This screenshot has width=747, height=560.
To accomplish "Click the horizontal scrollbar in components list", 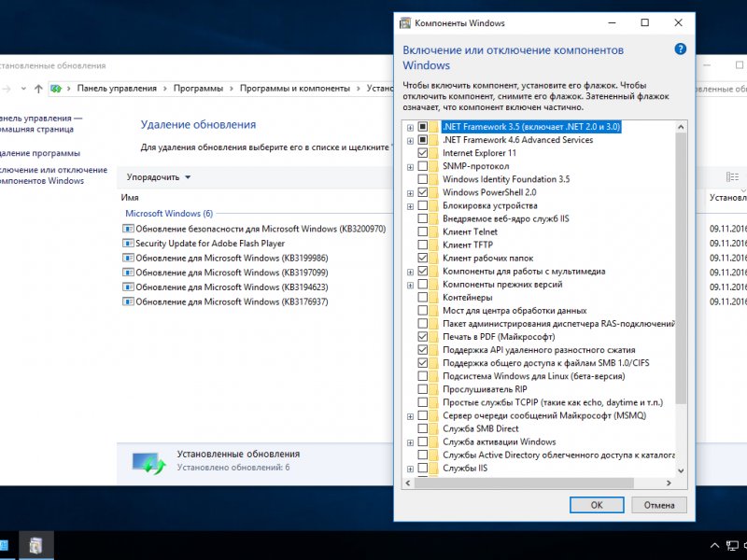I will (524, 483).
